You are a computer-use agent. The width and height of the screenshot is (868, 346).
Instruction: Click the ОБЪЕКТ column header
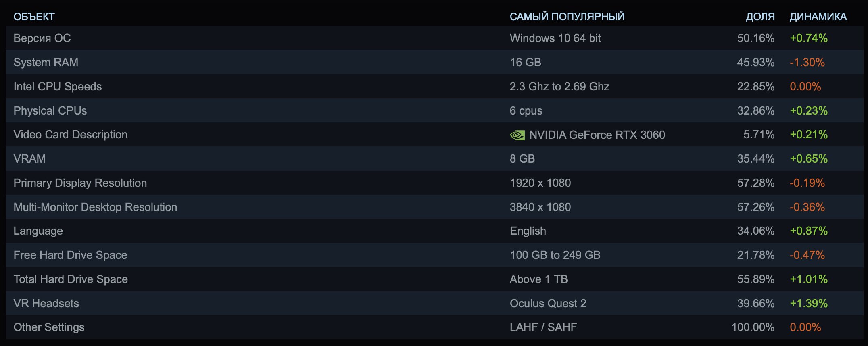(x=34, y=17)
